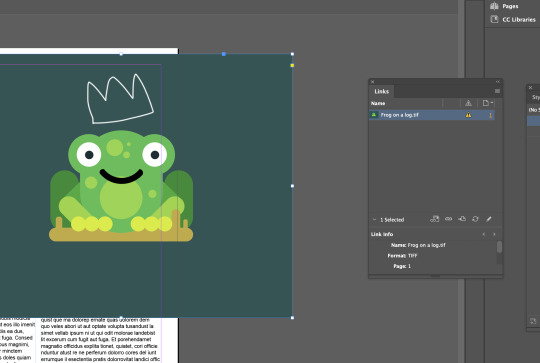Collapse the Link Info disclosure triangle
The height and width of the screenshot is (363, 540).
pyautogui.click(x=374, y=220)
